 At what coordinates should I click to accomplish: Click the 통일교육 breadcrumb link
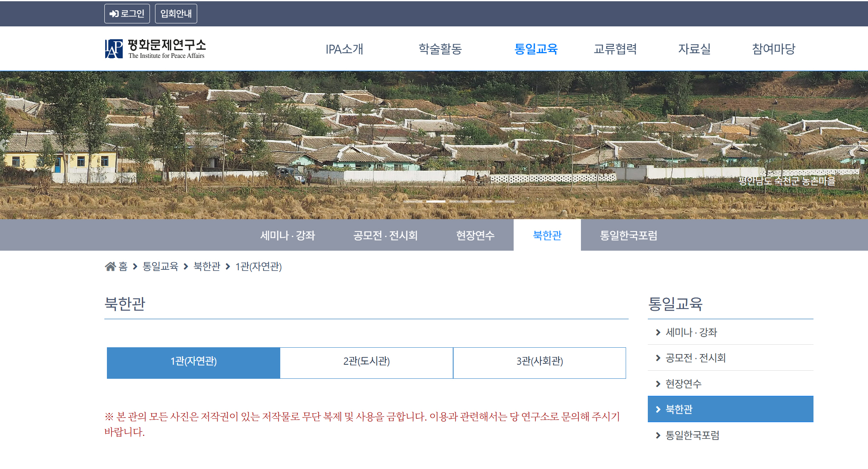[160, 266]
